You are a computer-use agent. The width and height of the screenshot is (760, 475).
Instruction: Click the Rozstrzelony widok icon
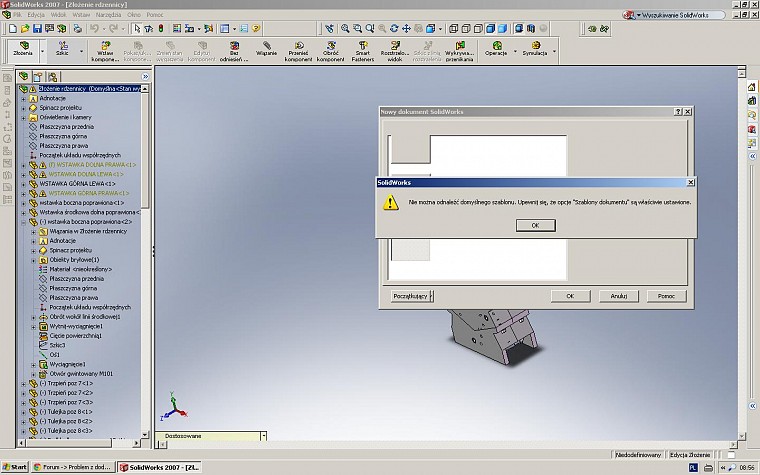click(395, 51)
